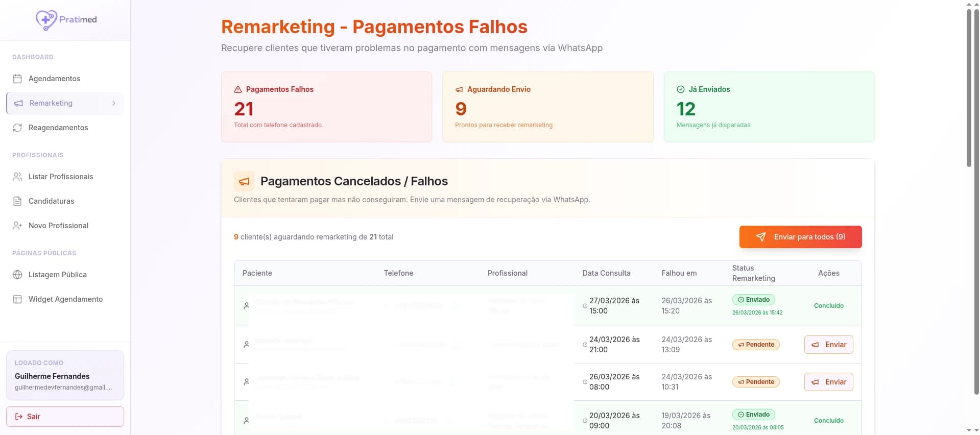Click the Reagendamentos refresh icon
The width and height of the screenshot is (980, 435).
(17, 128)
